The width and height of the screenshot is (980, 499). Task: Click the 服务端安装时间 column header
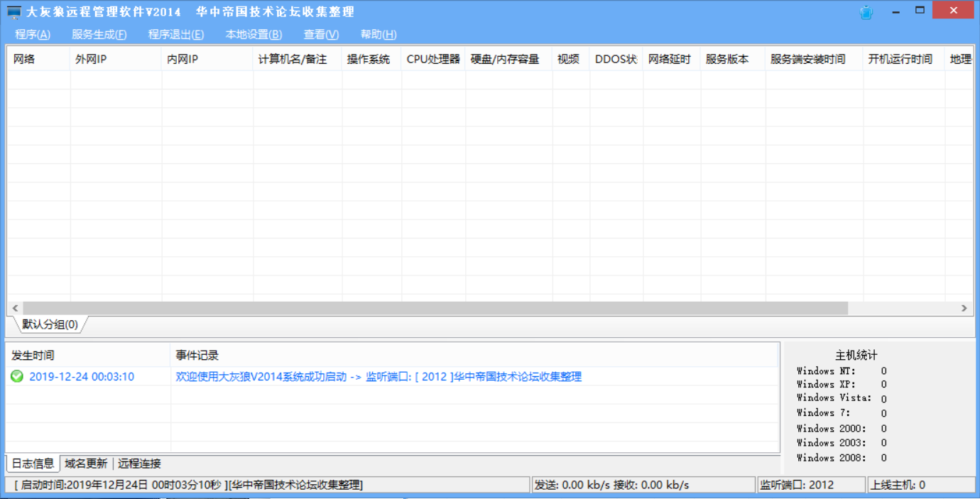tap(814, 59)
